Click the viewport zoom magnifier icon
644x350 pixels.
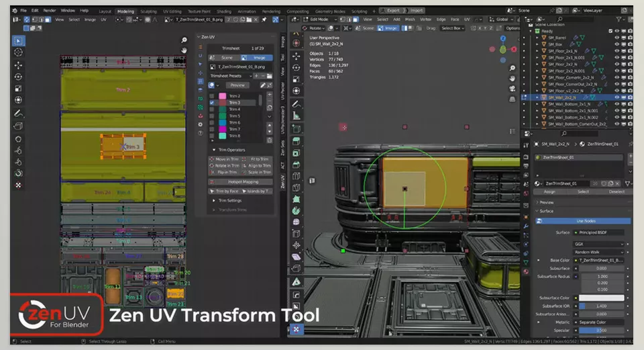(x=512, y=68)
